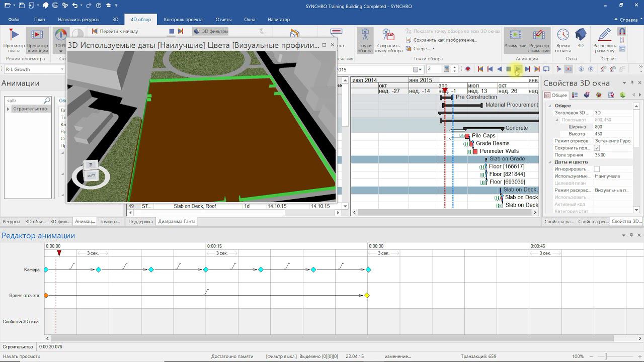Select the yellow Время отсчета end keyframe
This screenshot has height=362, width=644.
coord(367,296)
